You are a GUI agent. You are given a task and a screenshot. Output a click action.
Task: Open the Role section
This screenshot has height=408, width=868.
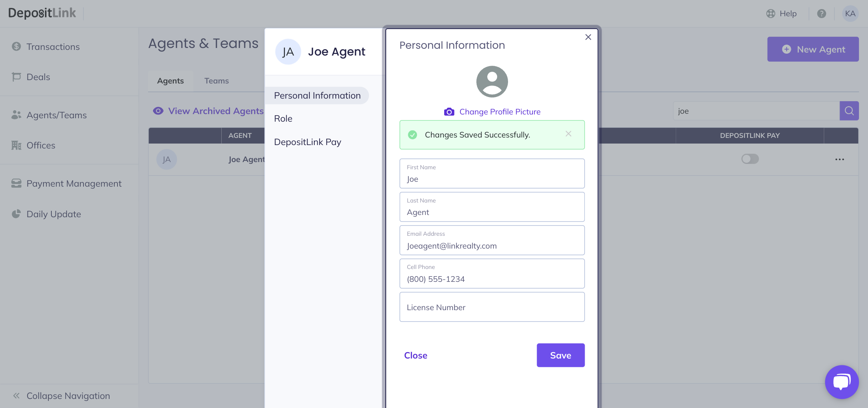(x=283, y=119)
